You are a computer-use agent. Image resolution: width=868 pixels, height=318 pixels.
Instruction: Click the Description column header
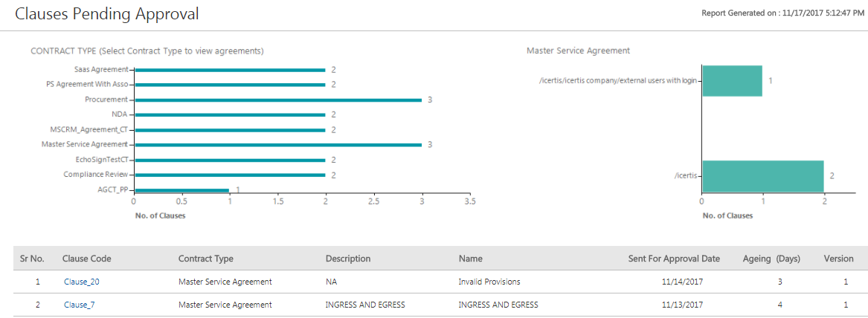347,259
